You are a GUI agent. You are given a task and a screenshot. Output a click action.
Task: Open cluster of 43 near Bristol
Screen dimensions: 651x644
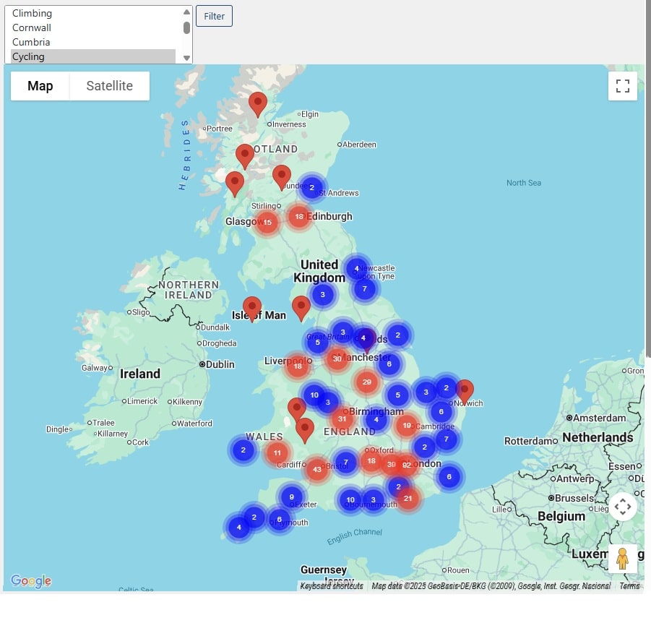tap(316, 469)
